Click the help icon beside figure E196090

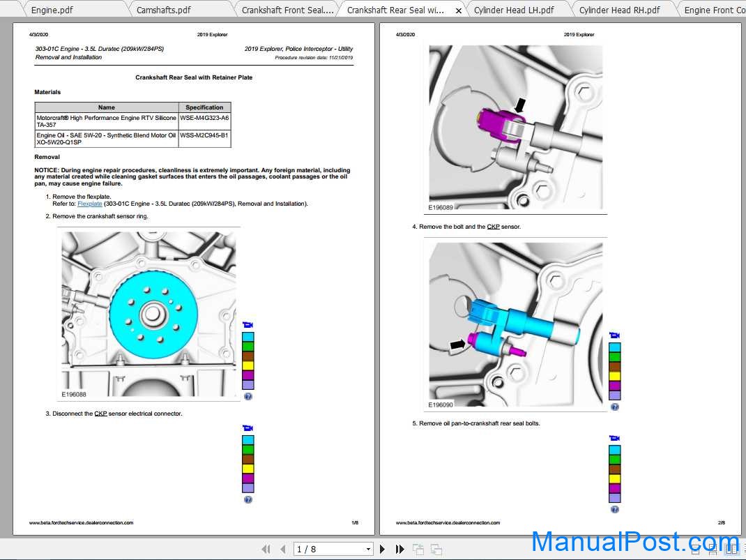[x=615, y=407]
